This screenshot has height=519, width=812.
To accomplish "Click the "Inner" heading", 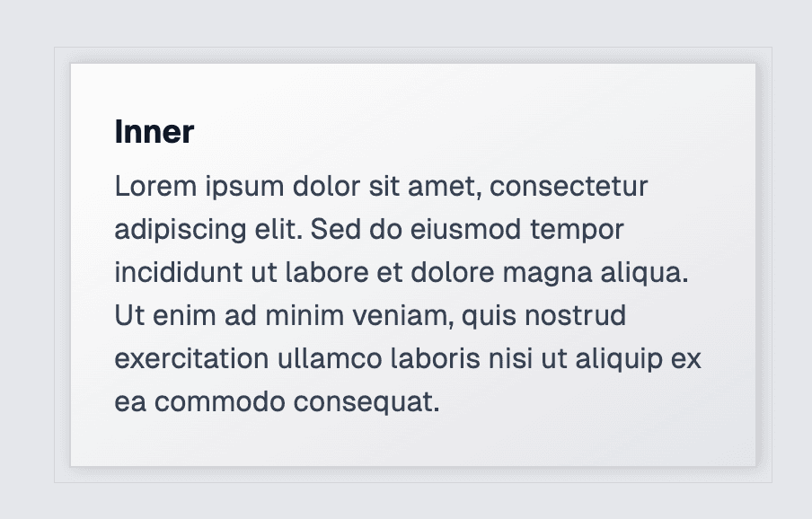I will tap(154, 131).
